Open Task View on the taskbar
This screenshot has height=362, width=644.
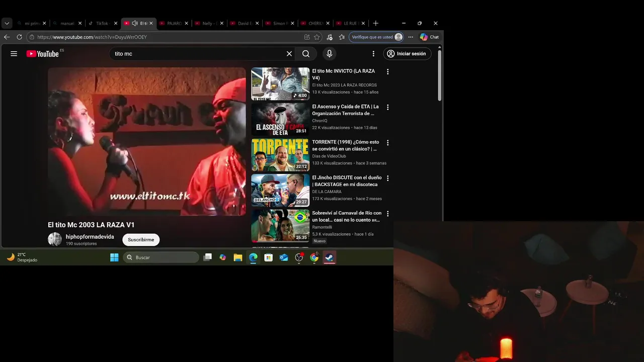207,257
